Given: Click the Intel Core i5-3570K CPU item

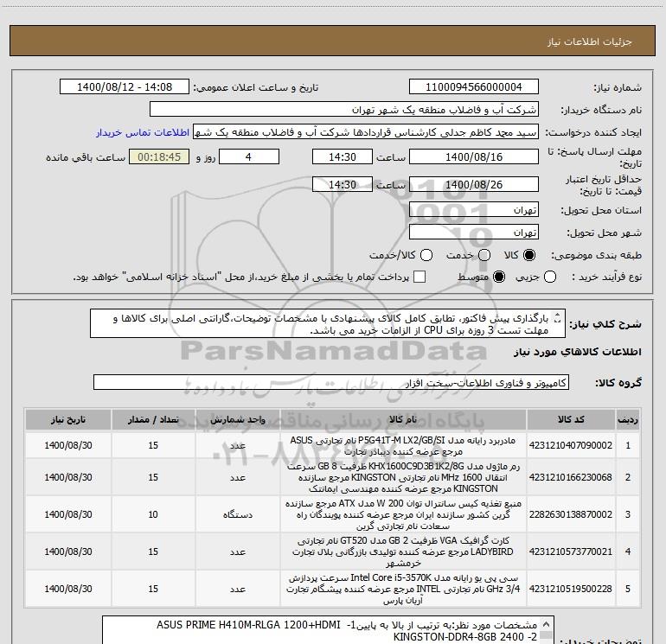Looking at the screenshot, I should coord(403,589).
